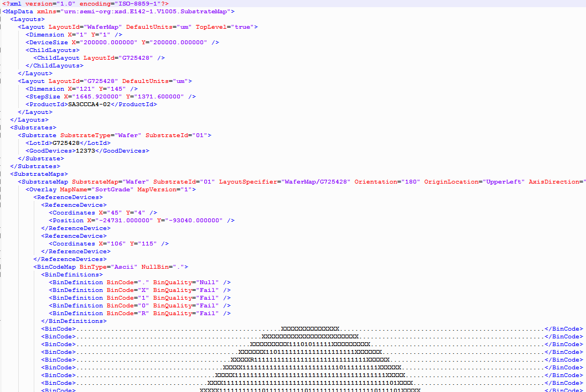Click the closing </BinDefinitions> tag
The width and height of the screenshot is (586, 392).
tap(74, 321)
